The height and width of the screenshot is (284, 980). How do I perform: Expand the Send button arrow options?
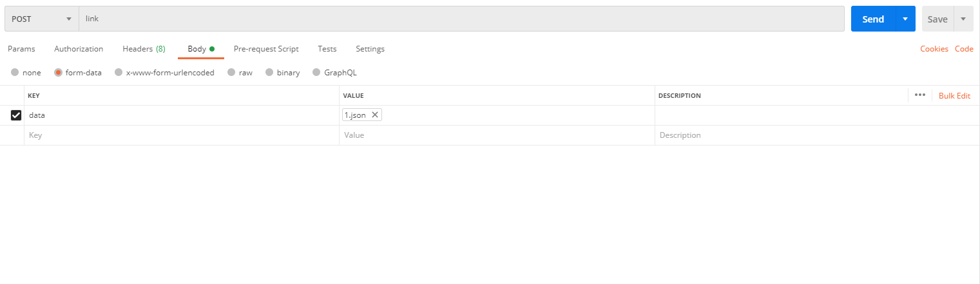(x=905, y=19)
